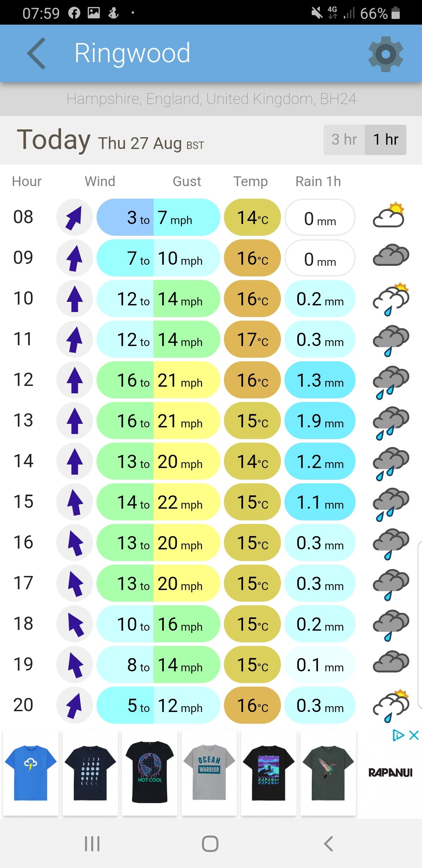Open the blue lightning cloud t-shirt ad
This screenshot has width=422, height=868.
[31, 773]
